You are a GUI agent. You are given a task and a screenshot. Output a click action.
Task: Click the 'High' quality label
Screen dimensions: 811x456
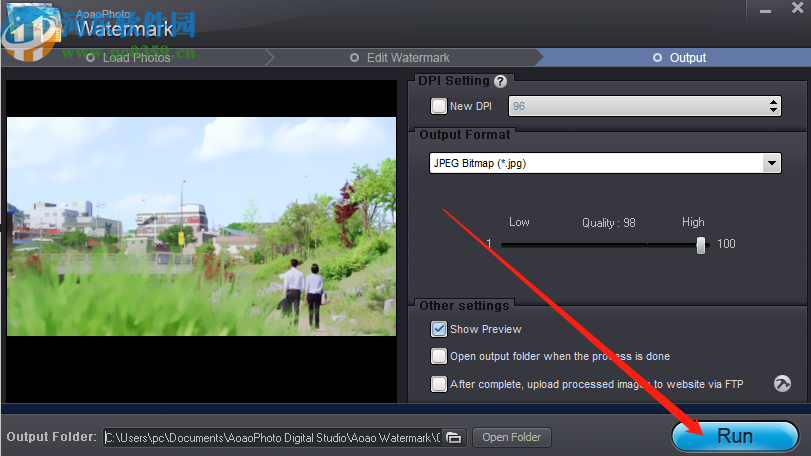(693, 222)
